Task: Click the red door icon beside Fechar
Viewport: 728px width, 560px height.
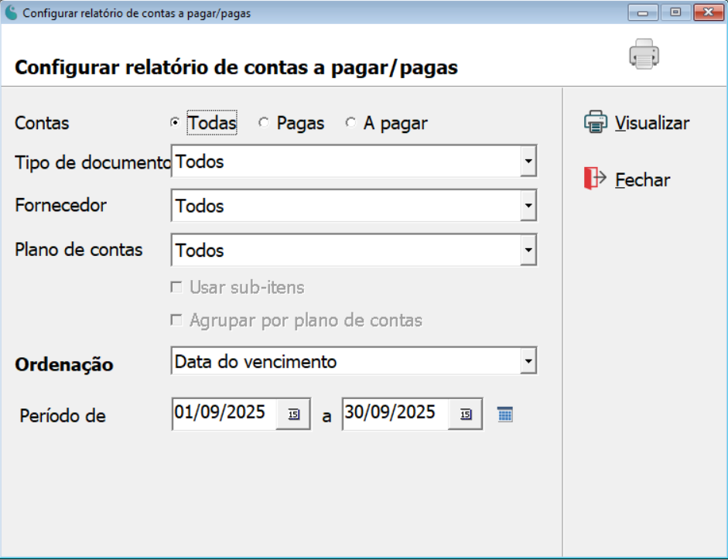Action: tap(592, 179)
